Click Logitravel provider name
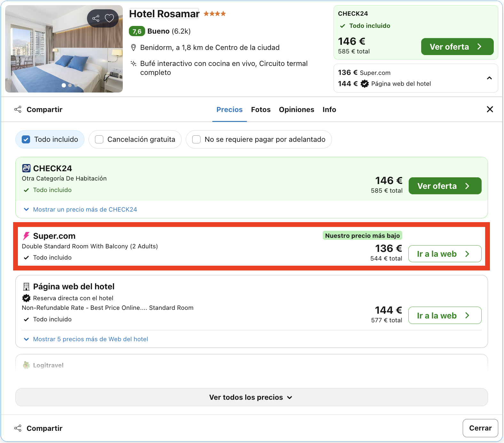 pos(48,365)
